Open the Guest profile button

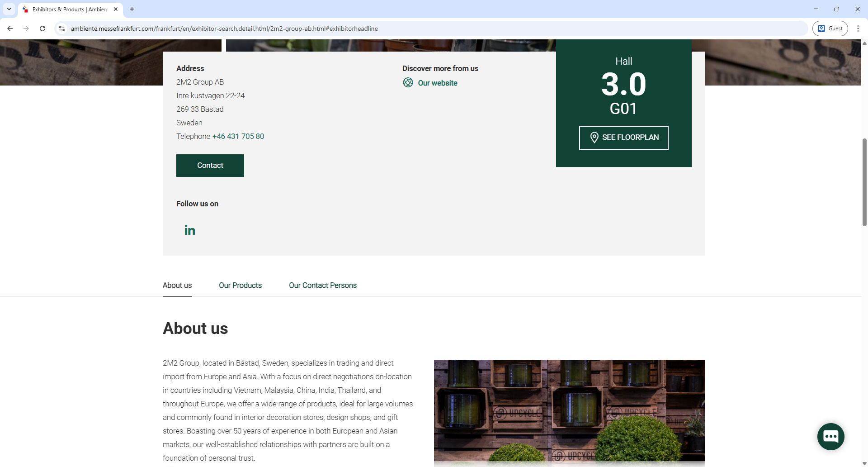830,28
